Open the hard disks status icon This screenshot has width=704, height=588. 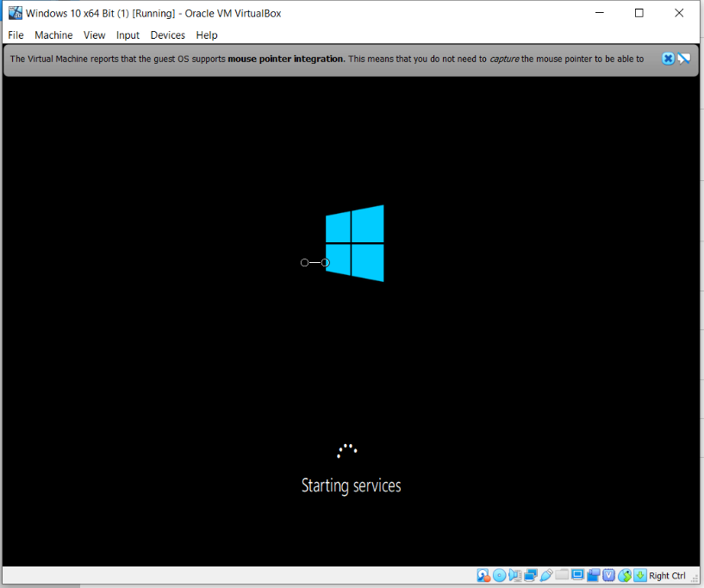(x=483, y=575)
